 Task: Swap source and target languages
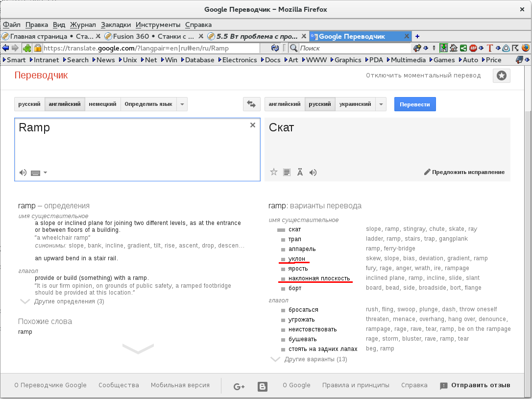point(251,104)
